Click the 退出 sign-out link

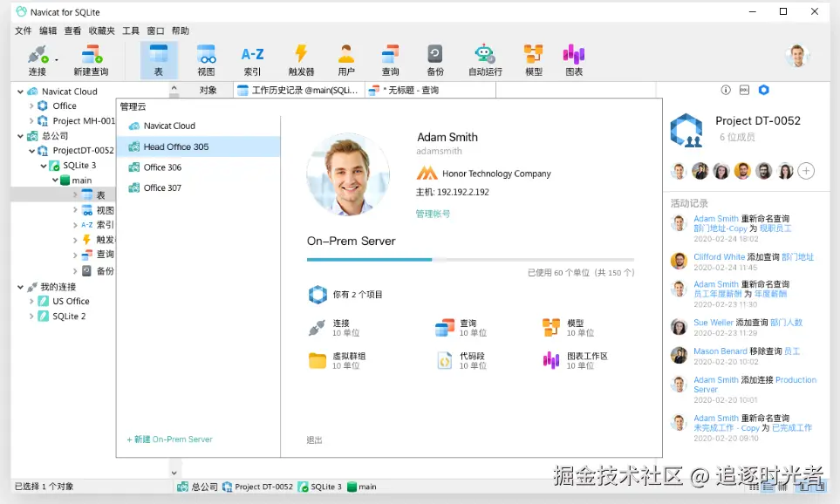coord(315,439)
